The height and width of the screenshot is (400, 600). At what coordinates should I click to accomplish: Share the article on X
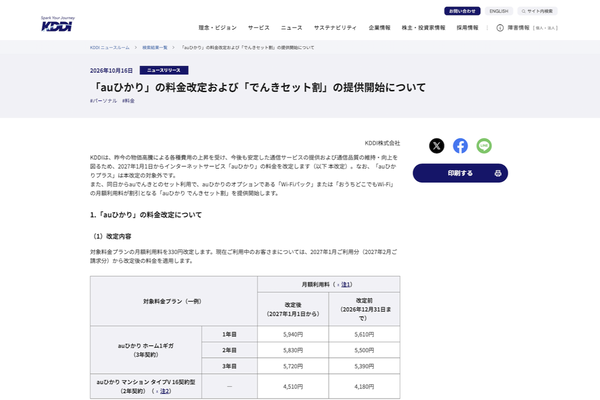coord(437,146)
